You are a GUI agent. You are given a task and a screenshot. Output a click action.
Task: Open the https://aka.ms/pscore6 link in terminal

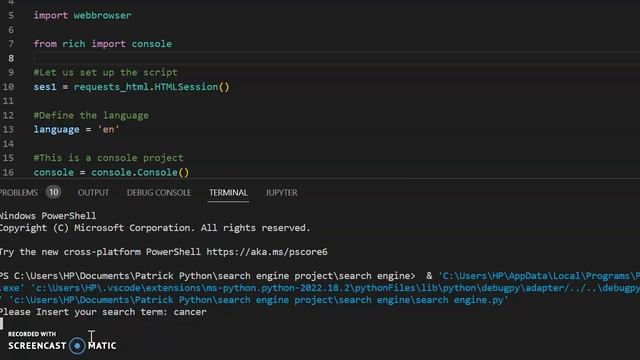267,252
